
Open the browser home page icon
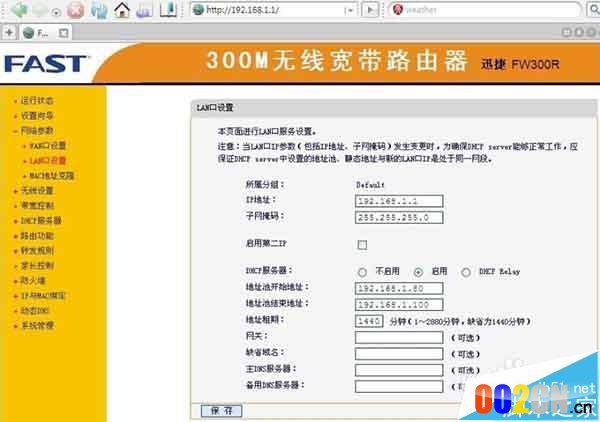(x=122, y=10)
